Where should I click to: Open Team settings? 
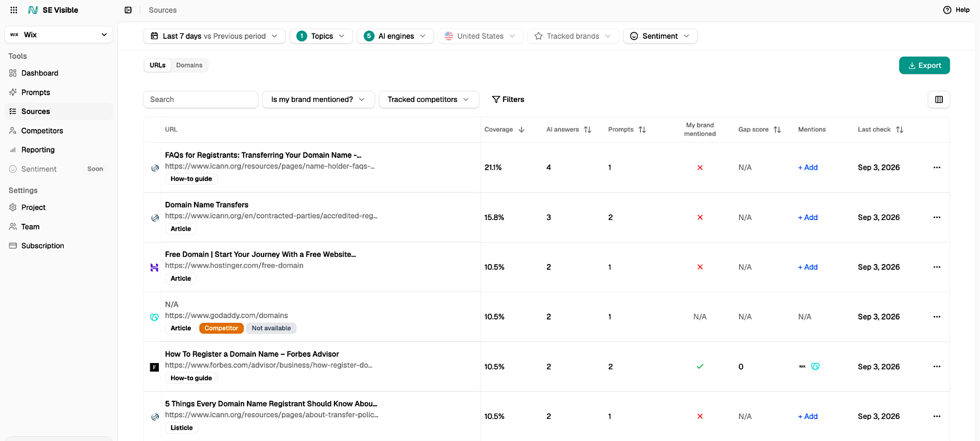tap(59, 226)
